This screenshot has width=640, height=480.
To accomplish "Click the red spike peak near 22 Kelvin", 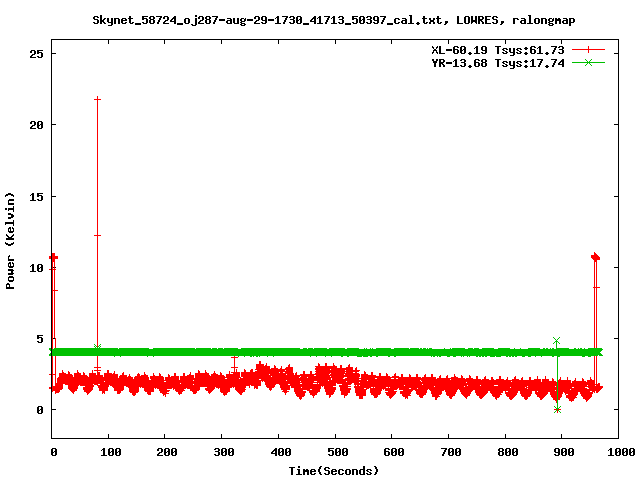I will tap(97, 99).
